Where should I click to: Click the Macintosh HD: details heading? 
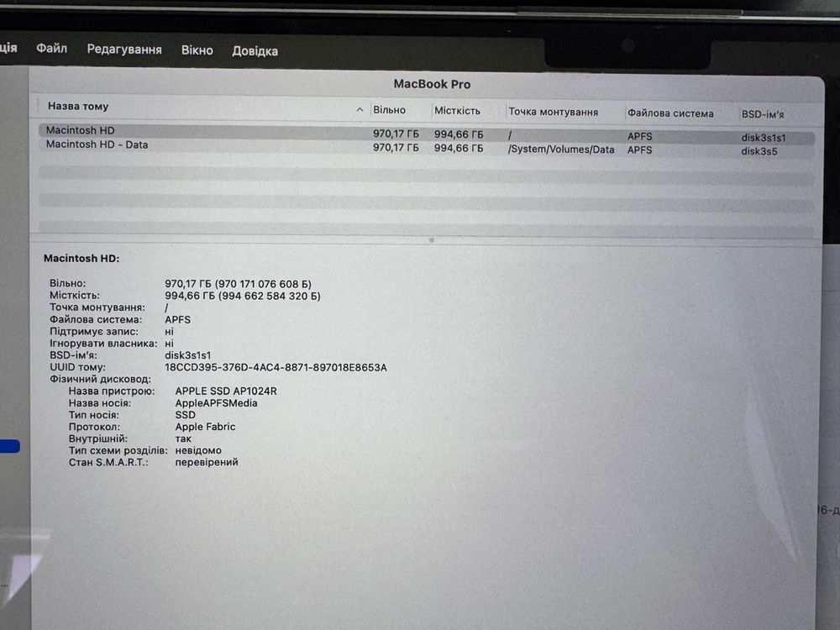(81, 258)
